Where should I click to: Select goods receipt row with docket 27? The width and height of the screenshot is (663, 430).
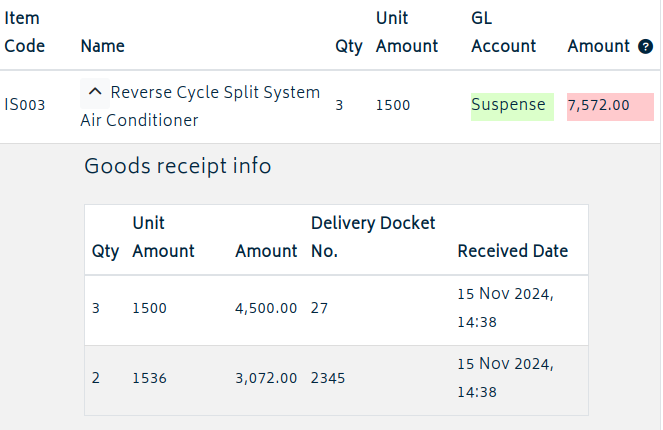[336, 310]
